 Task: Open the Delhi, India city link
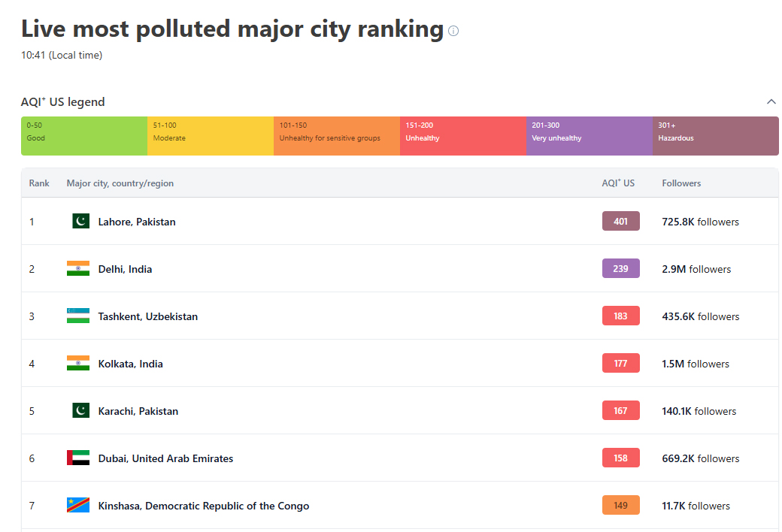(125, 269)
